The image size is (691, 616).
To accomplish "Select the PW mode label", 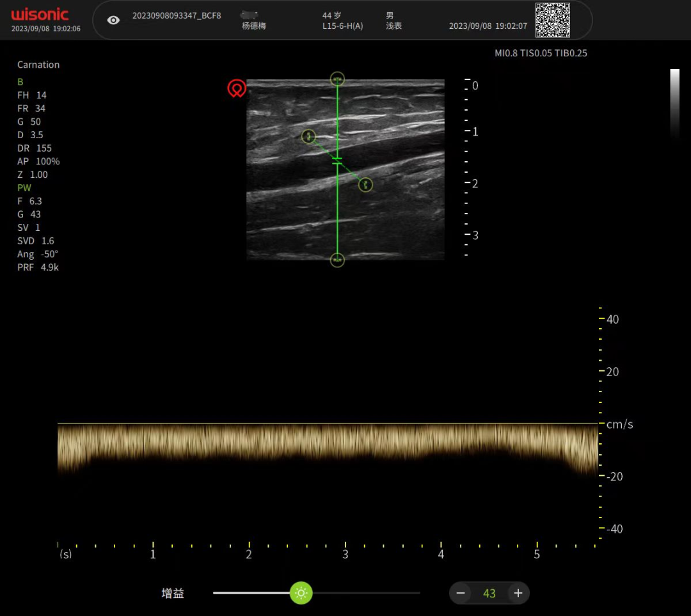I will tap(24, 188).
